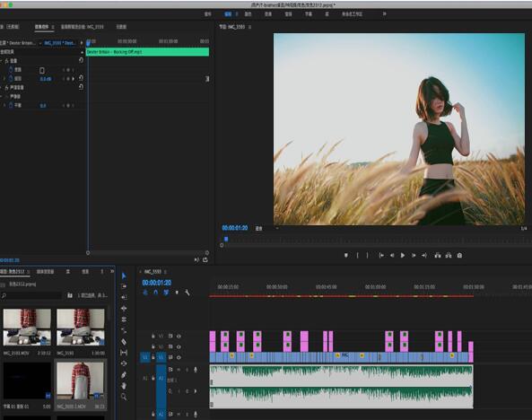Click the Program monitor Add Marker icon
The width and height of the screenshot is (532, 420).
(346, 256)
